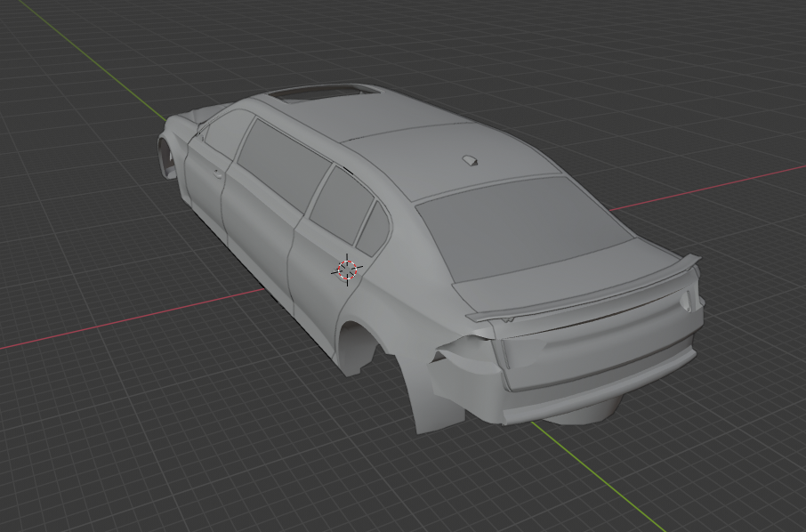Click the 3D cursor on the car door
The height and width of the screenshot is (532, 806).
(x=348, y=270)
